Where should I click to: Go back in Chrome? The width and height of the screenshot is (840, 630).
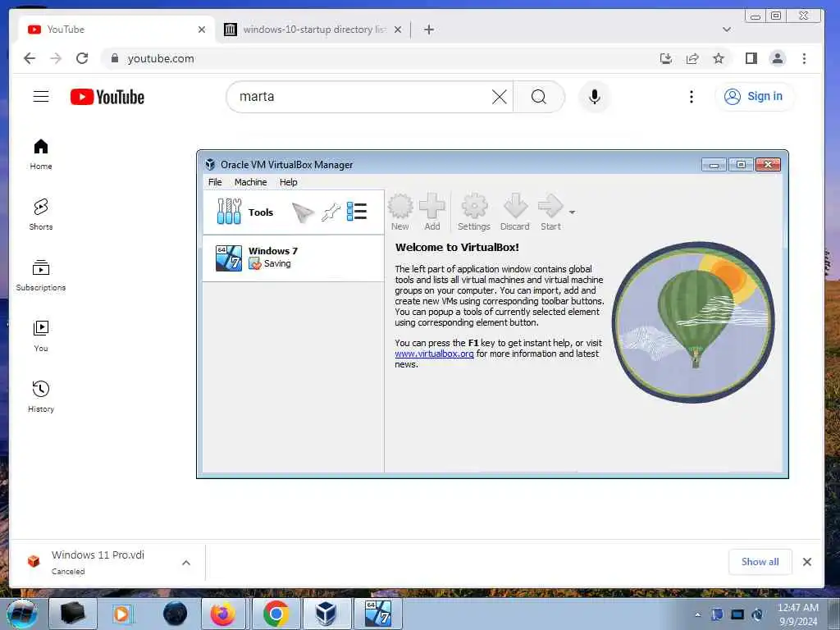coord(30,58)
